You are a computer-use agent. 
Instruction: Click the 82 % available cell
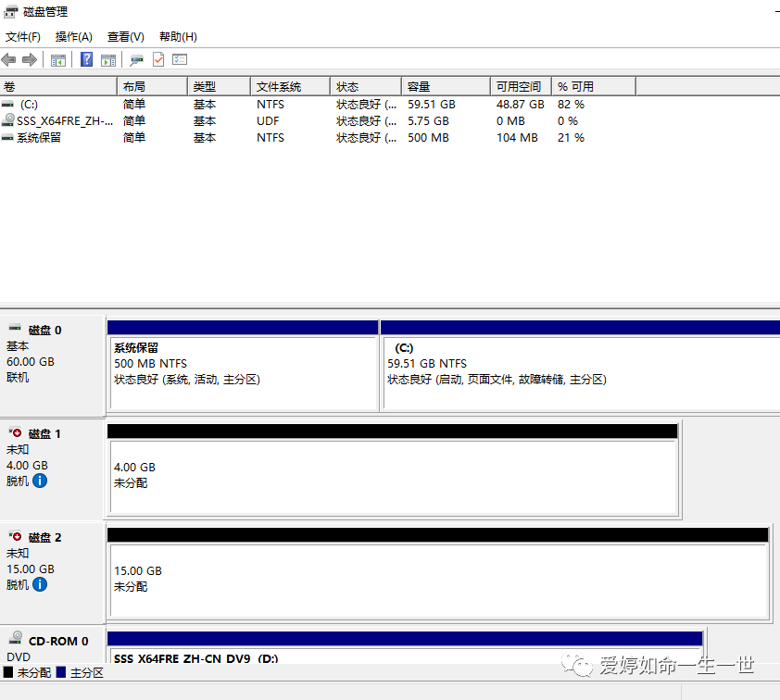coord(571,105)
